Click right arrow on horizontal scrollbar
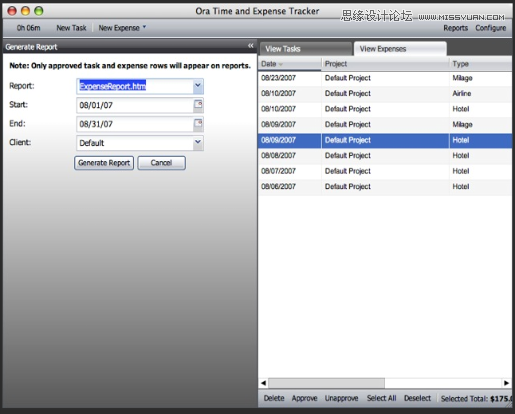Image resolution: width=515 pixels, height=414 pixels. [506, 383]
